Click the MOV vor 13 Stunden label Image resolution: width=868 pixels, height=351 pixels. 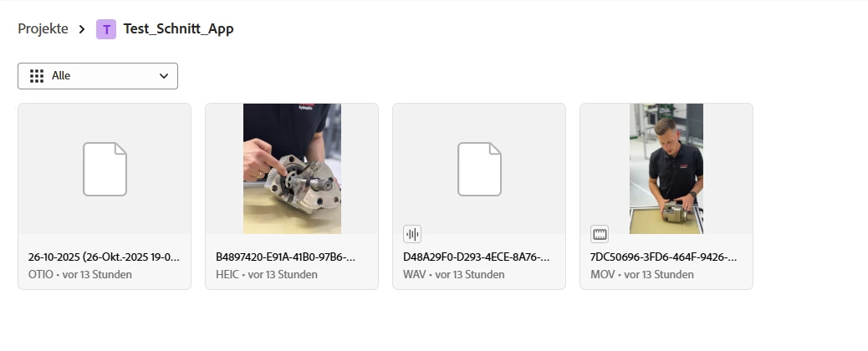coord(642,275)
